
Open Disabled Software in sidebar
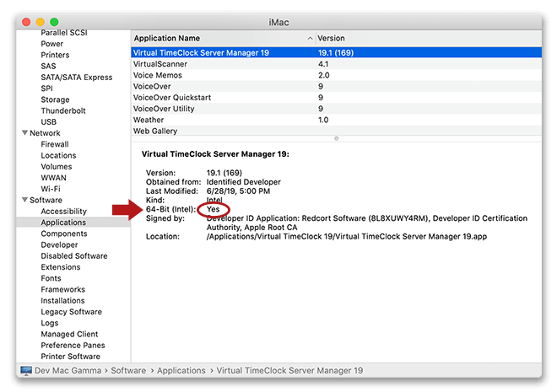(x=74, y=255)
